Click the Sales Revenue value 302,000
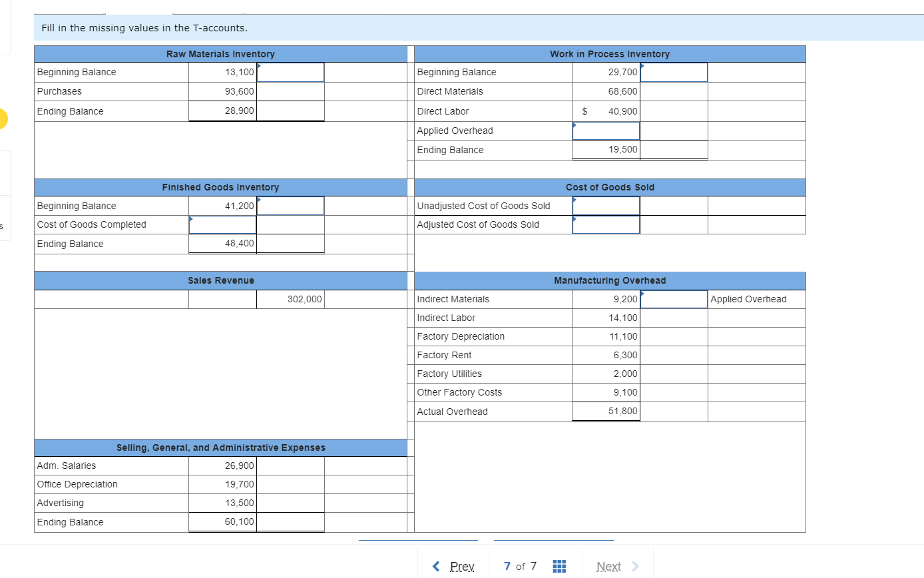The image size is (924, 578). pyautogui.click(x=305, y=299)
